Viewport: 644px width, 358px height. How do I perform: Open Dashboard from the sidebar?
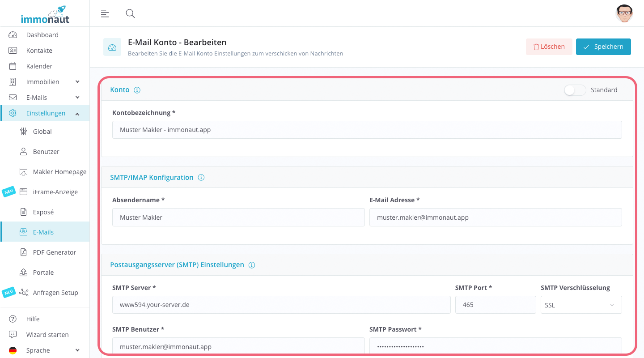(x=42, y=35)
